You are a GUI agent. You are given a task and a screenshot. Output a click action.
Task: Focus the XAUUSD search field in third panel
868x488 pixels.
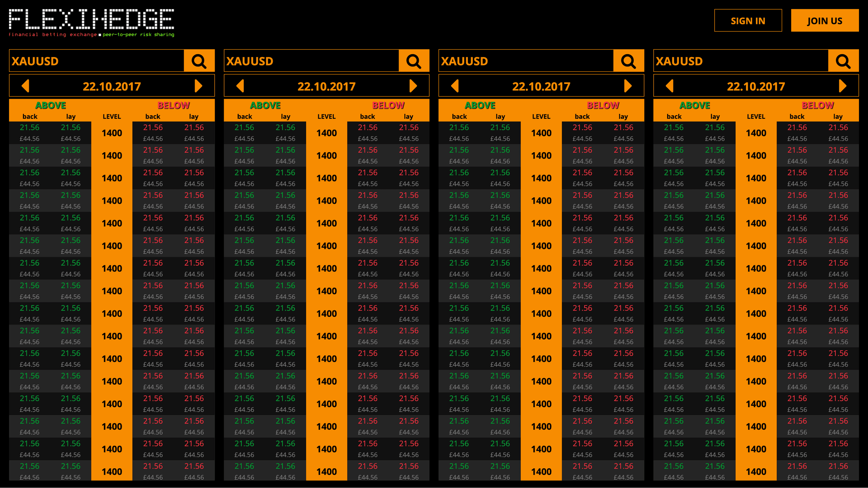click(x=526, y=61)
